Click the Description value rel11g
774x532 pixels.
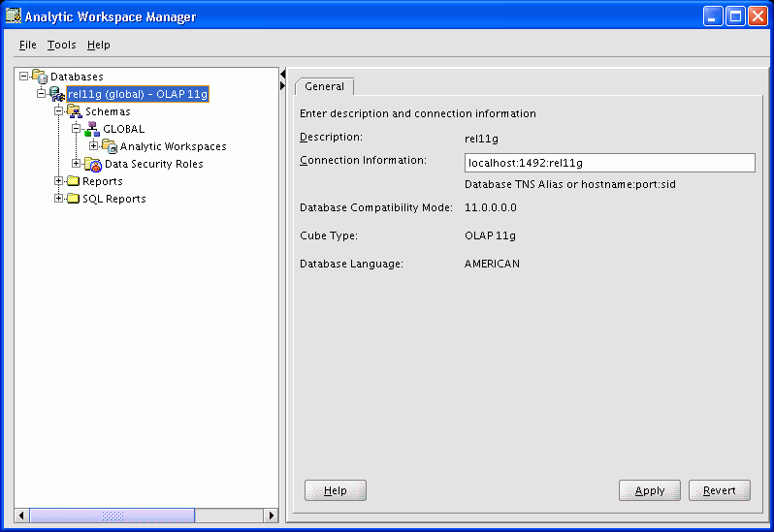(481, 139)
